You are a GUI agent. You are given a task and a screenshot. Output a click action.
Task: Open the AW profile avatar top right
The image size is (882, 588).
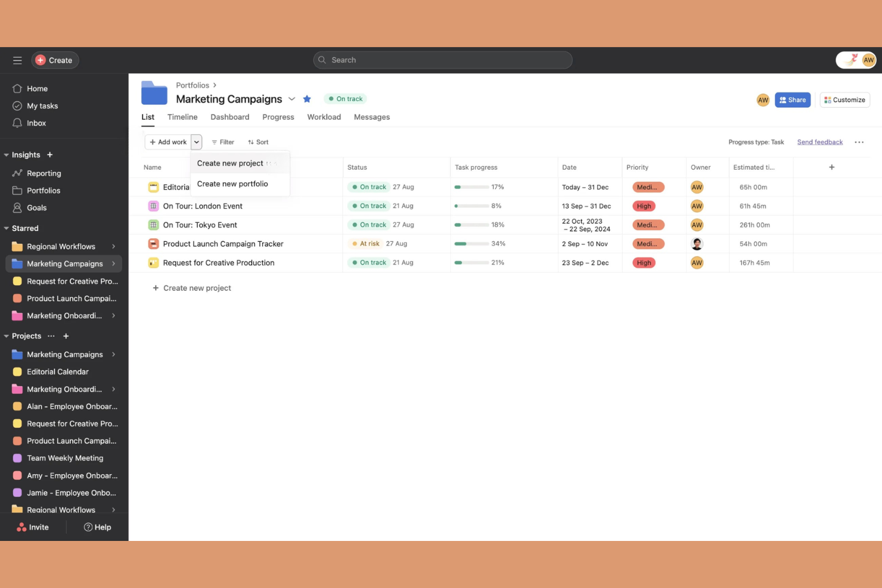point(868,60)
